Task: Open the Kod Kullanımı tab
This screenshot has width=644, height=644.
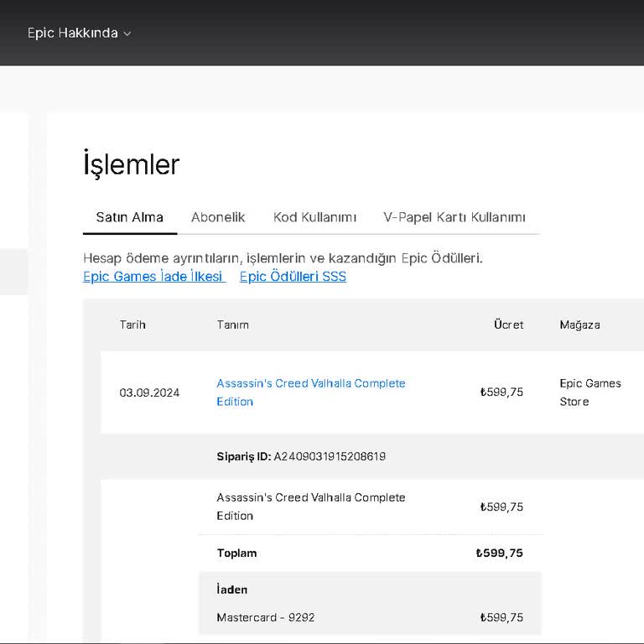Action: click(x=314, y=217)
